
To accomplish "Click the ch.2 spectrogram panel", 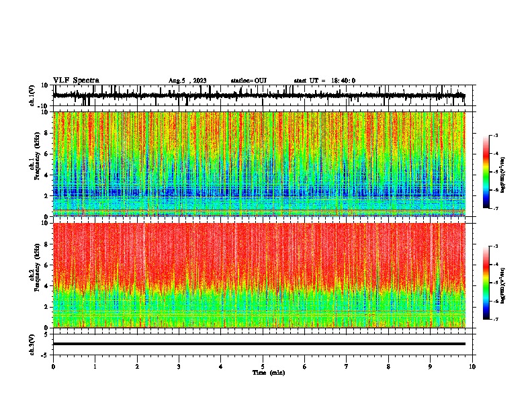I will [259, 275].
